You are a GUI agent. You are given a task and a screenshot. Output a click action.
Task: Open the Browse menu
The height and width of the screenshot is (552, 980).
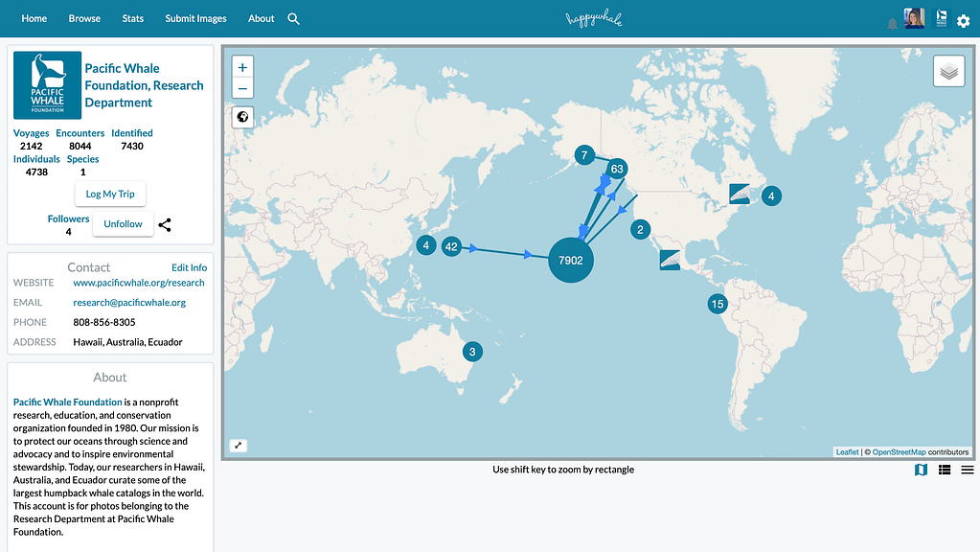tap(84, 19)
